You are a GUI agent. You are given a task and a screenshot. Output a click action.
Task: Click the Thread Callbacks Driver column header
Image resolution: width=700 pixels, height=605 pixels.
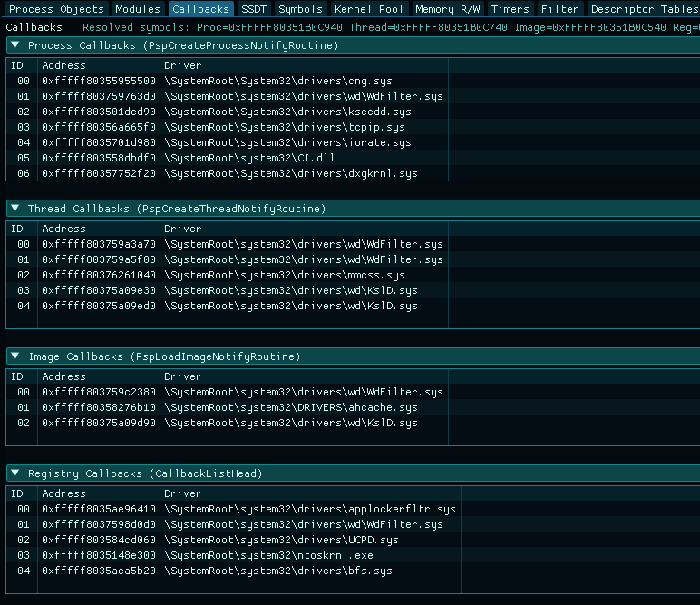pos(304,229)
